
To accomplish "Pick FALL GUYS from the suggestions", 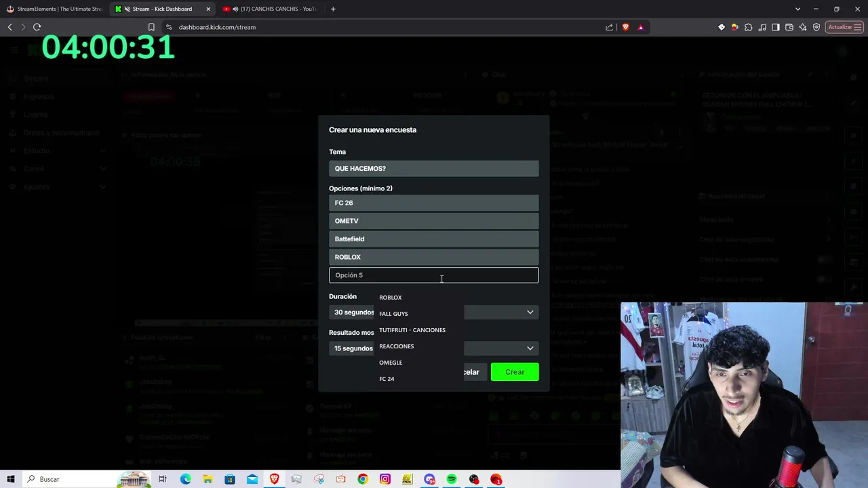I will click(418, 314).
